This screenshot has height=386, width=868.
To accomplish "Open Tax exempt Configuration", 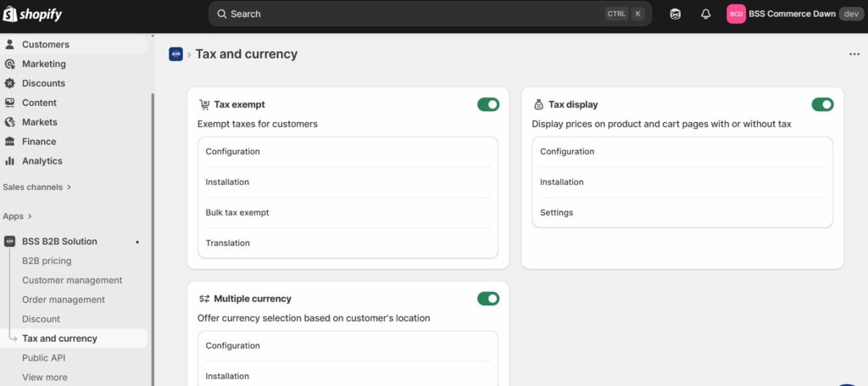I will tap(348, 152).
